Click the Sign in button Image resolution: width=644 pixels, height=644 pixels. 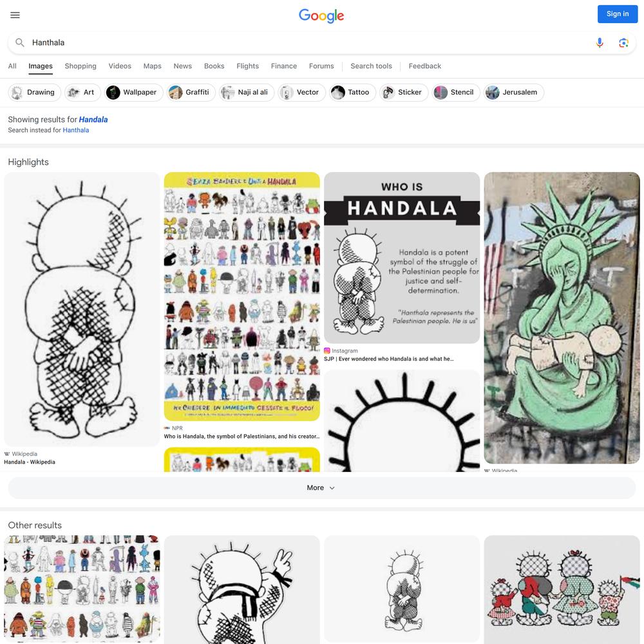click(x=618, y=14)
